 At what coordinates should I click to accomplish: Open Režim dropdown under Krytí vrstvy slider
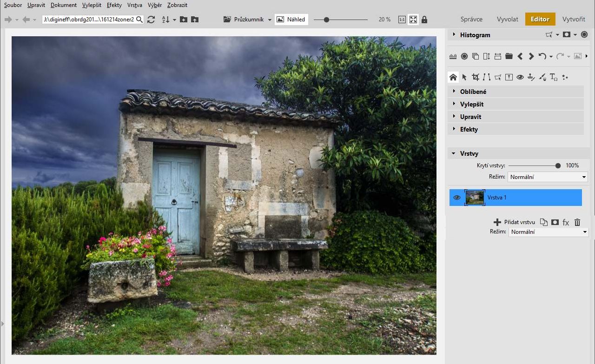pyautogui.click(x=548, y=177)
